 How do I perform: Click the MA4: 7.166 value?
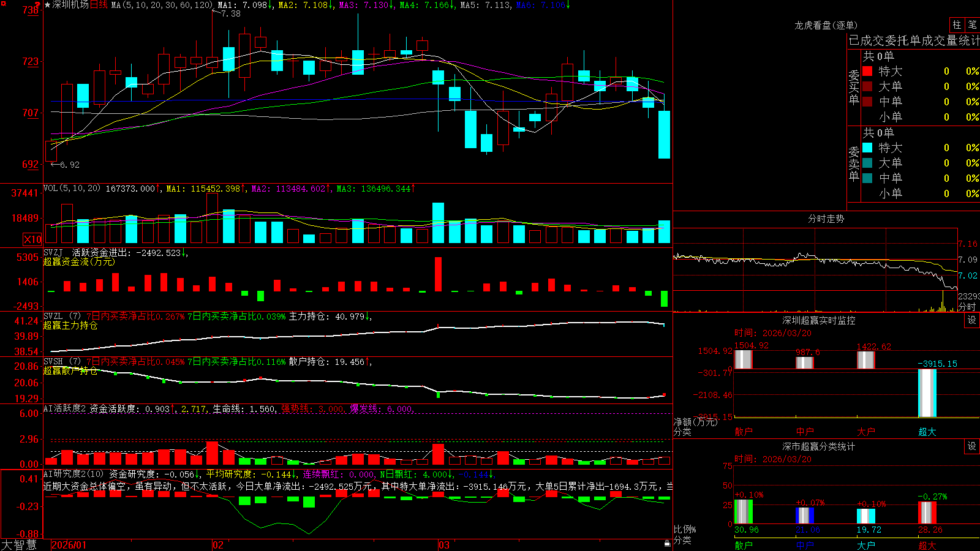click(424, 5)
